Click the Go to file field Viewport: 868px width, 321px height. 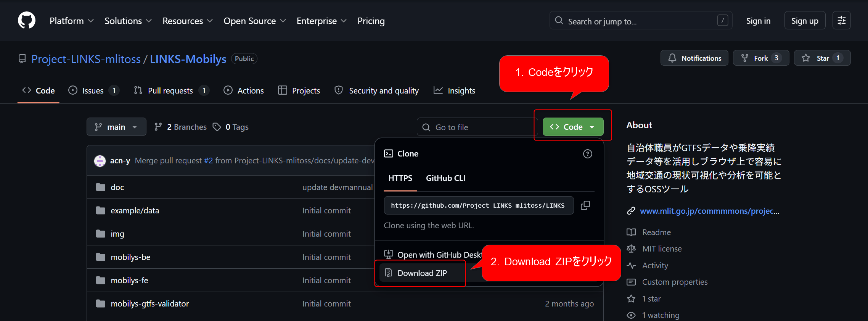pyautogui.click(x=477, y=127)
